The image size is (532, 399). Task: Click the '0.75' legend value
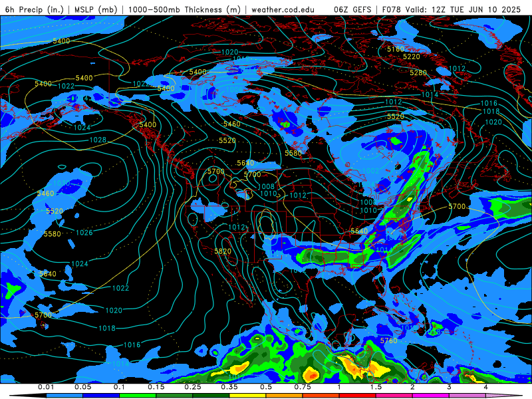click(x=303, y=387)
